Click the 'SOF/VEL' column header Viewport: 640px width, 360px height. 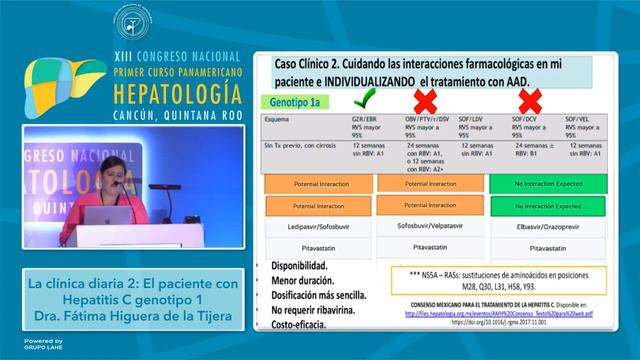(x=577, y=119)
